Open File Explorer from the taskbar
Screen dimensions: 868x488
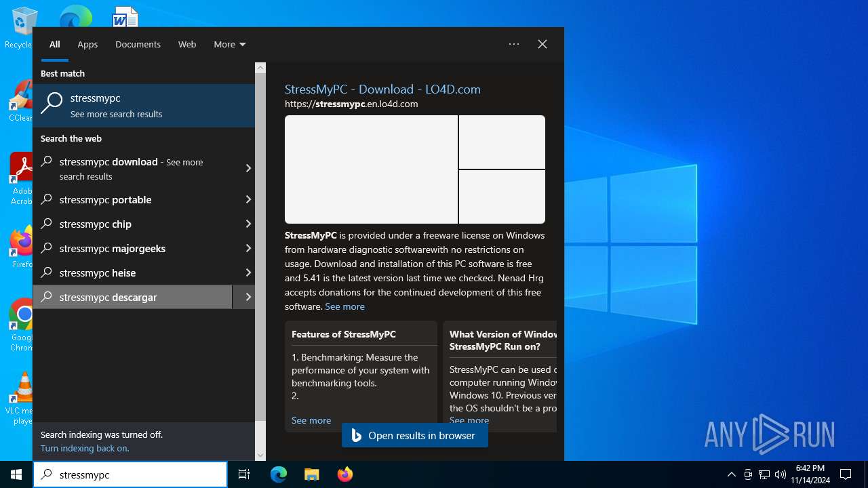tap(311, 474)
